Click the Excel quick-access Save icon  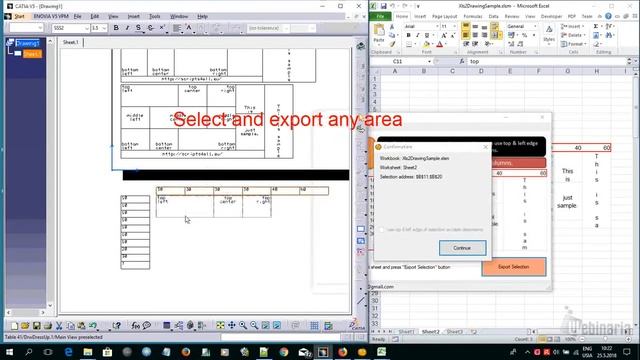pos(383,6)
